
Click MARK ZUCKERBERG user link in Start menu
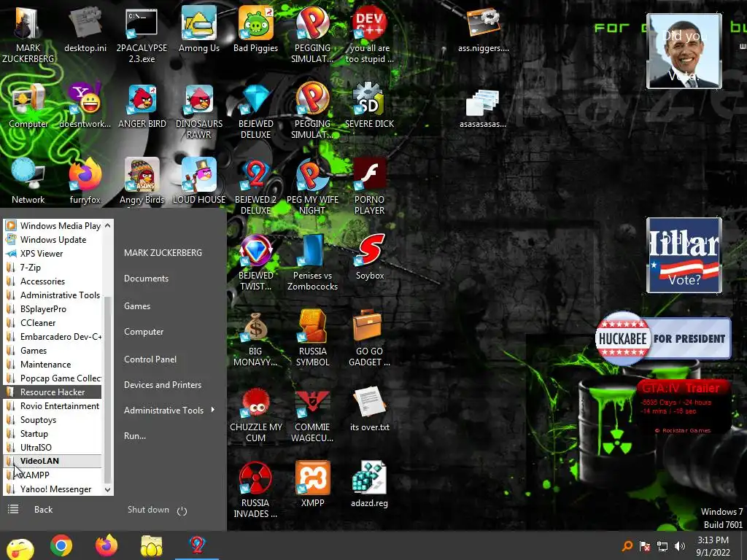click(x=163, y=253)
